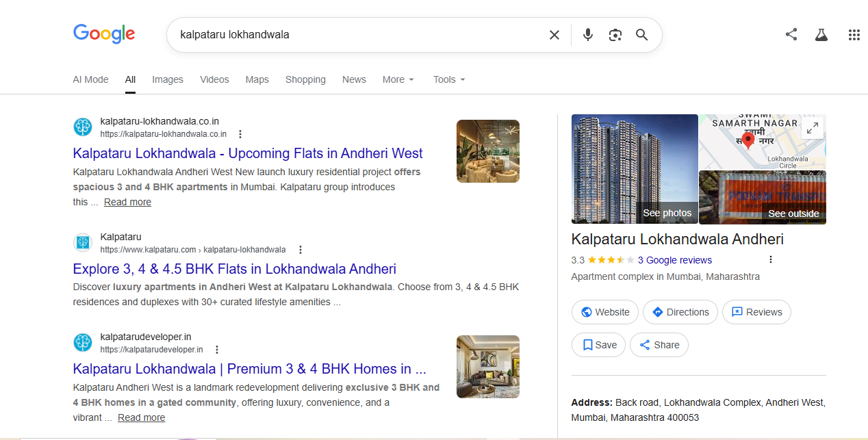Open more options next to Google reviews
The height and width of the screenshot is (440, 868).
coord(771,260)
